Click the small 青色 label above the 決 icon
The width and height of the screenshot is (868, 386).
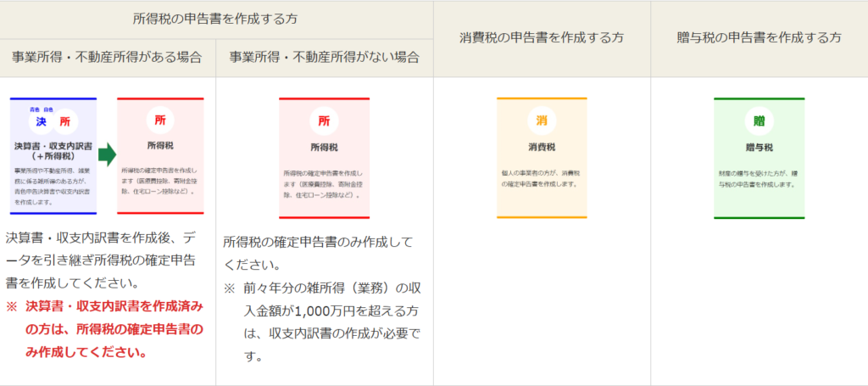tap(34, 109)
